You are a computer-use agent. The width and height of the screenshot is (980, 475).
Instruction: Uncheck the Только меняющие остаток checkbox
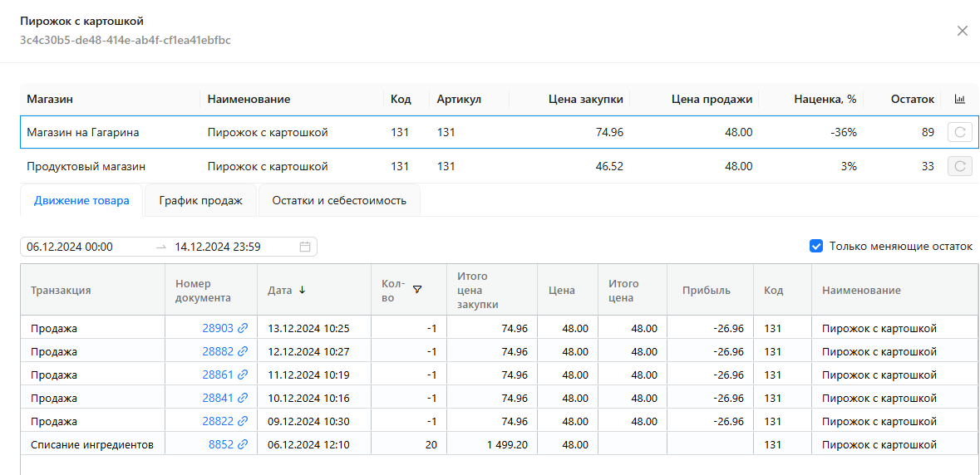pos(816,247)
